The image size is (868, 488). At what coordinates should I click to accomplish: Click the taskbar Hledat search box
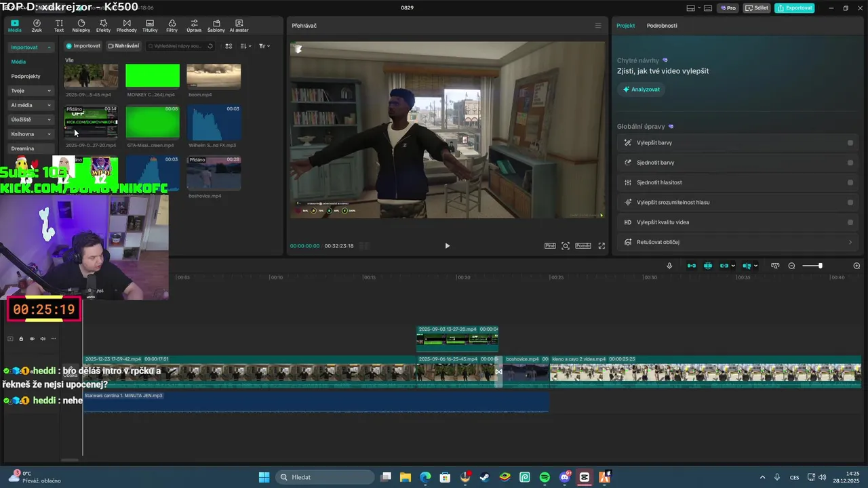pyautogui.click(x=323, y=477)
